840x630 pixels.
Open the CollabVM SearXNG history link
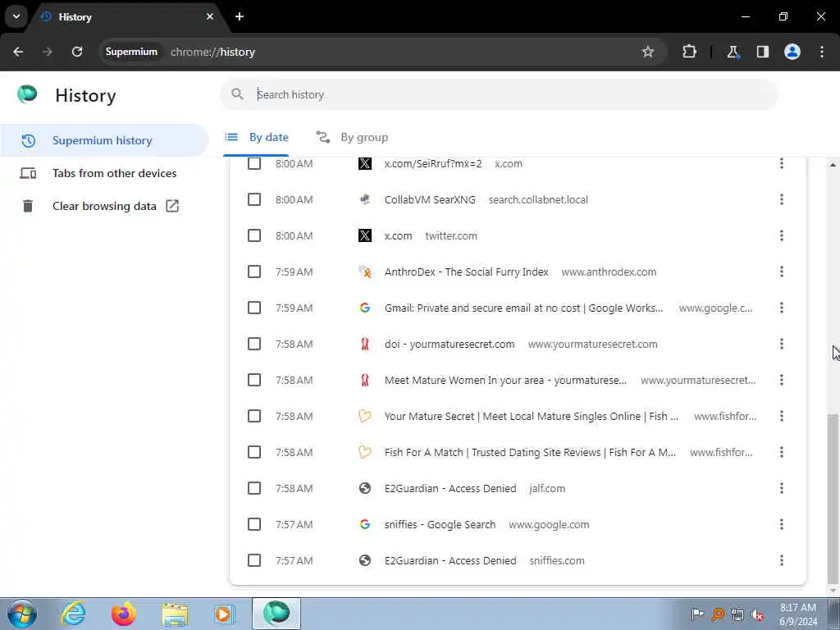tap(430, 199)
